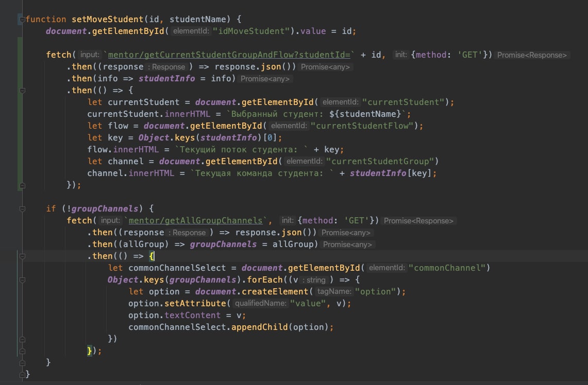Click appendChild(option) call
588x385 pixels.
pyautogui.click(x=280, y=327)
